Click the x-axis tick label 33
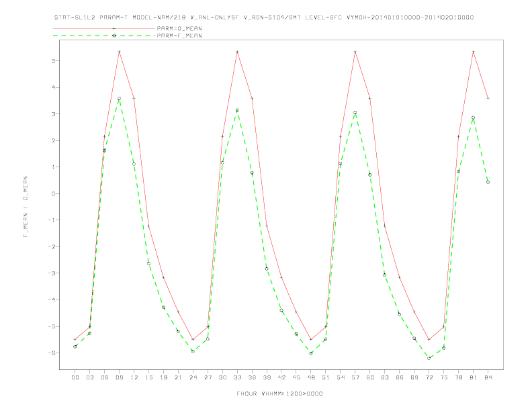The width and height of the screenshot is (532, 411). pos(237,377)
